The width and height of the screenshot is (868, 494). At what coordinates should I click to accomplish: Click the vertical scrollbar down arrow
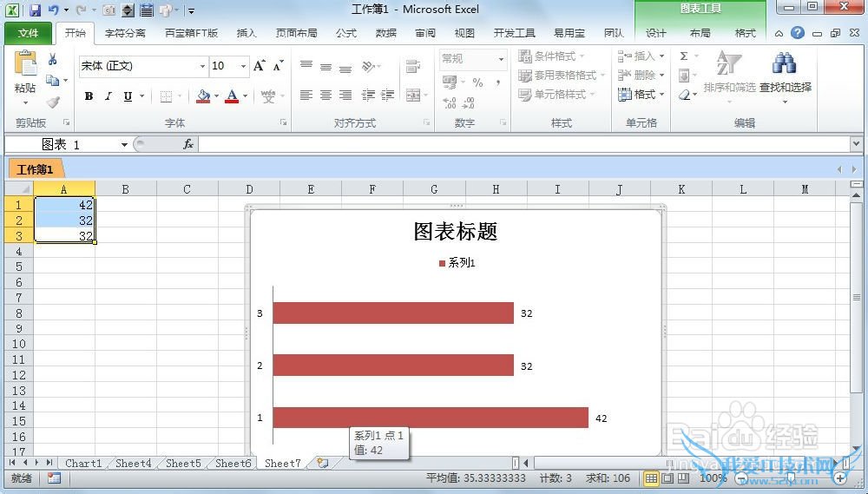tap(857, 448)
